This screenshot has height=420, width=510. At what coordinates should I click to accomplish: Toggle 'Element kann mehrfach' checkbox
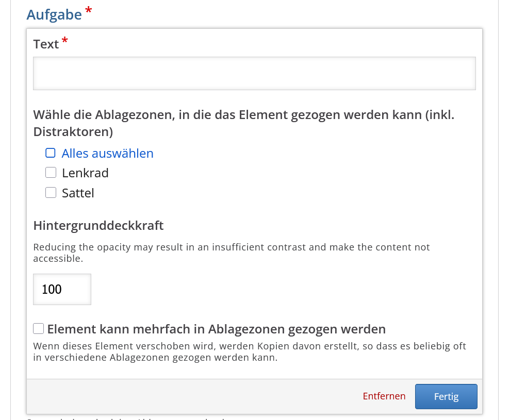(x=39, y=329)
